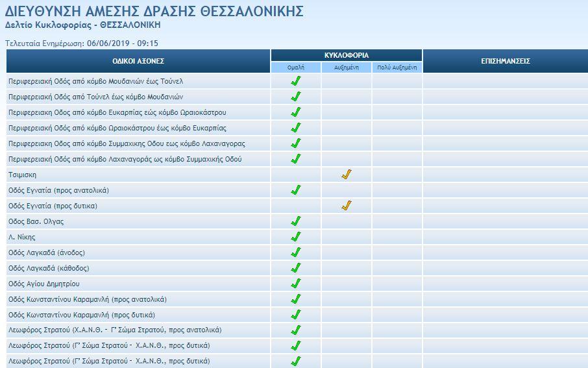The width and height of the screenshot is (588, 368).
Task: Click green checkmark for Οδός Εγνατία (προς ανατολικά)
Action: [296, 190]
